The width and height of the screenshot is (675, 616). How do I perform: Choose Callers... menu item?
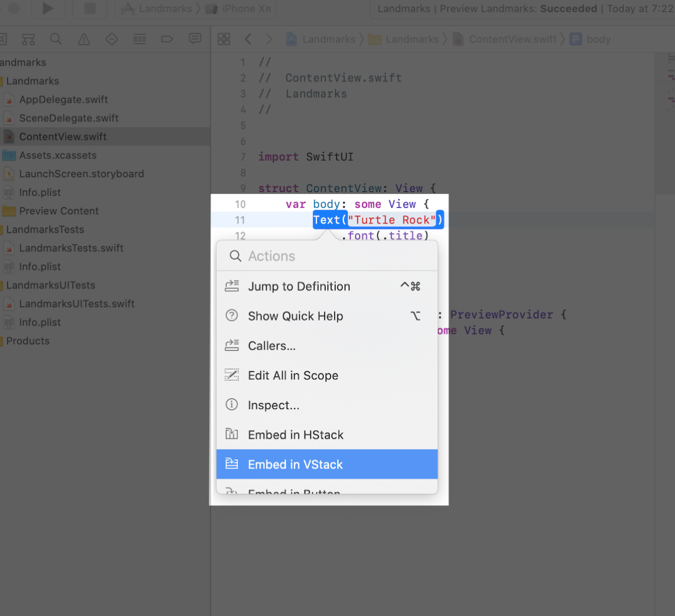[327, 346]
